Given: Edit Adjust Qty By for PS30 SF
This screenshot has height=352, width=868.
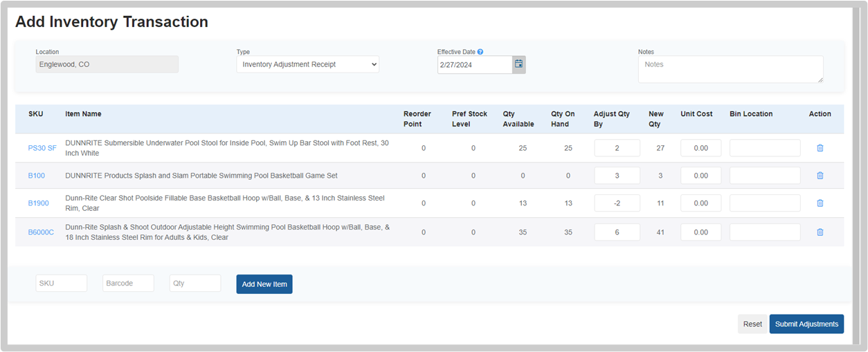Looking at the screenshot, I should pos(617,148).
